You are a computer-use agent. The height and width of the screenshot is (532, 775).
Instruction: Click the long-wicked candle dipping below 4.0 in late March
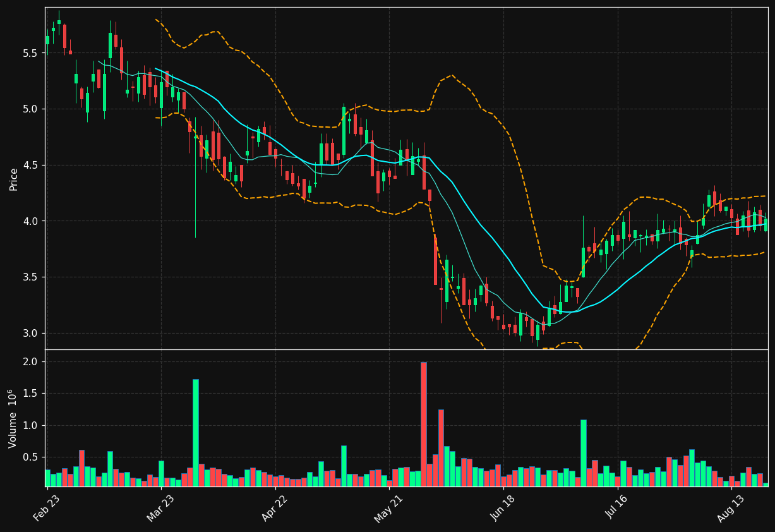(196, 178)
